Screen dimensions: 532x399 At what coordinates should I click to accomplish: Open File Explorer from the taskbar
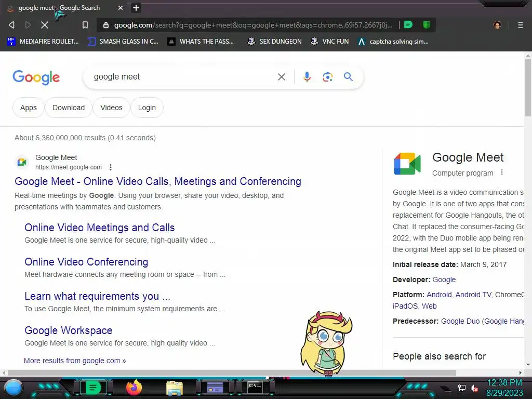[x=175, y=388]
